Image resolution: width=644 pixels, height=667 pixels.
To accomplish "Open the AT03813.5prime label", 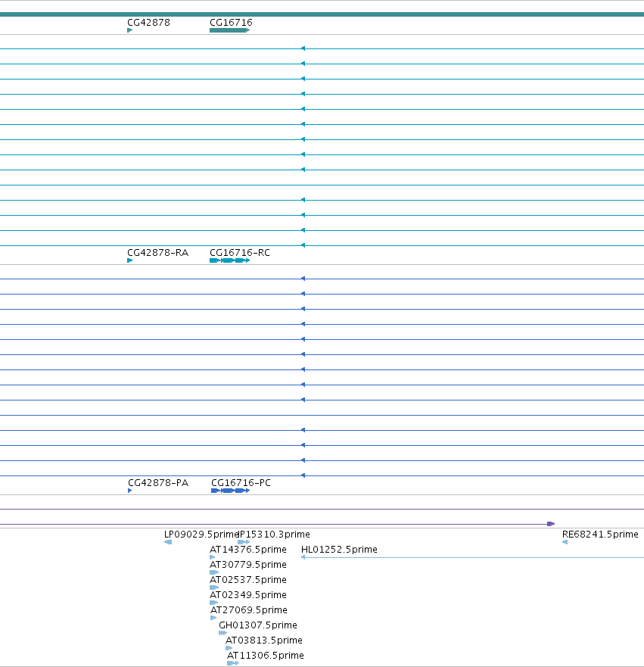I will (x=264, y=641).
